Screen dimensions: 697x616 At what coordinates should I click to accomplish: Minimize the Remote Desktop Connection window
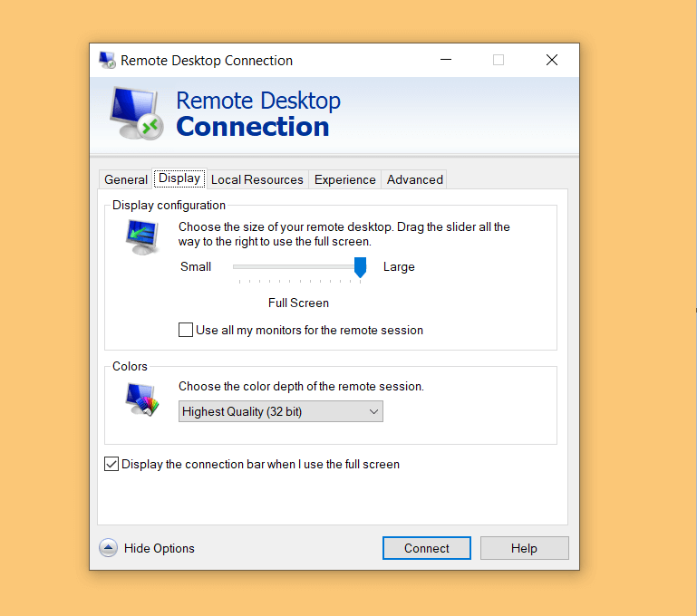pyautogui.click(x=446, y=60)
